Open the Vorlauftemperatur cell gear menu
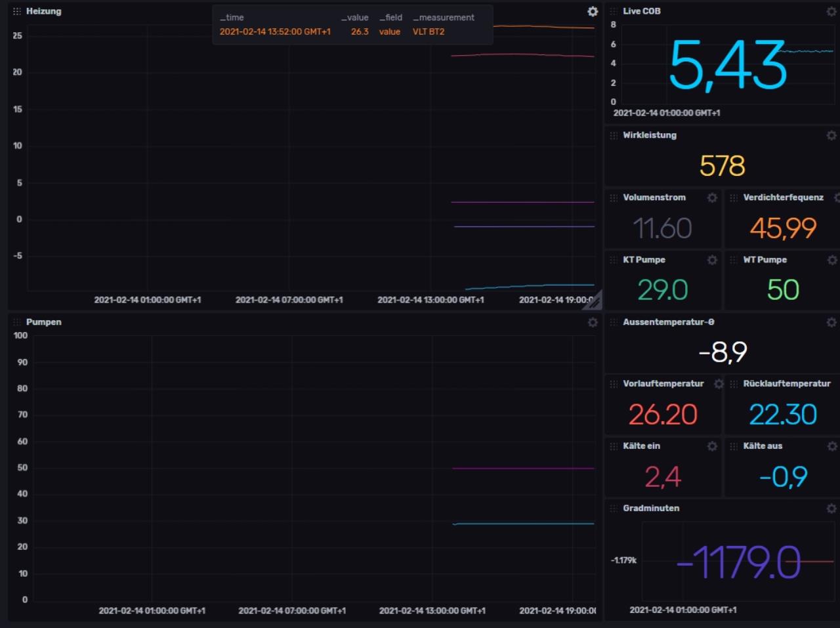Screen dimensions: 840x628 coord(718,384)
